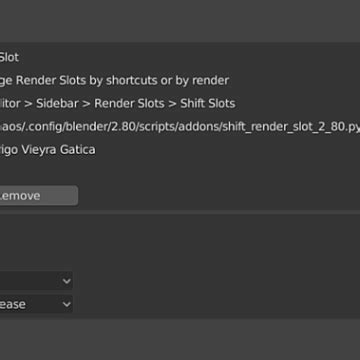
Task: Open the blank dropdown above 'ease'
Action: click(36, 281)
